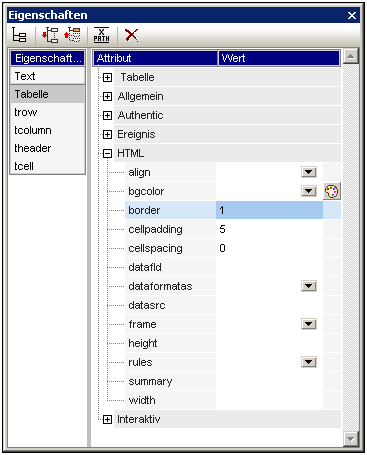Expand the Authentic group
367x455 pixels.
point(107,116)
